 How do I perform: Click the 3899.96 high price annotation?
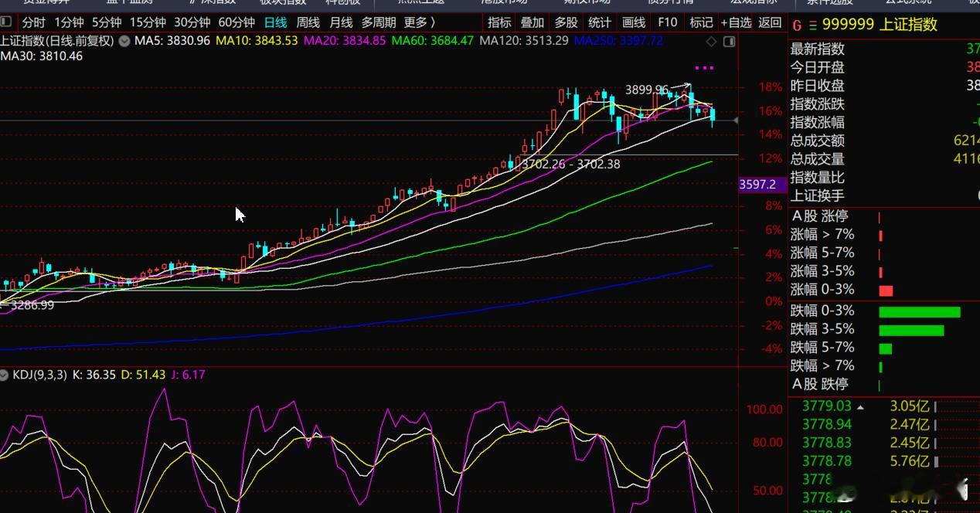pos(646,90)
